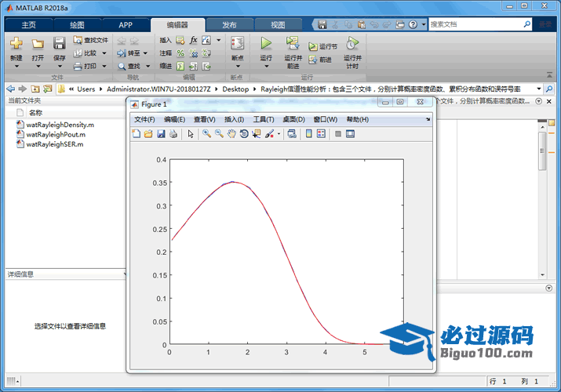
Task: Open the Go To (转至) dropdown
Action: coord(145,53)
